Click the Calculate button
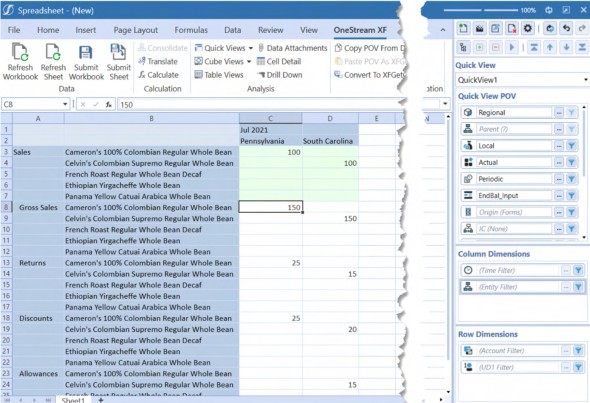 158,75
